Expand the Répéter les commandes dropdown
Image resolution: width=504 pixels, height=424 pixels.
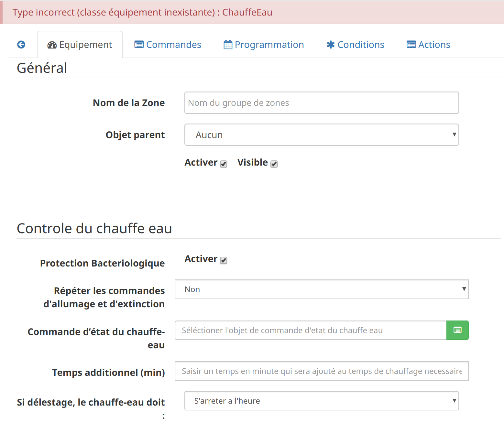point(322,289)
